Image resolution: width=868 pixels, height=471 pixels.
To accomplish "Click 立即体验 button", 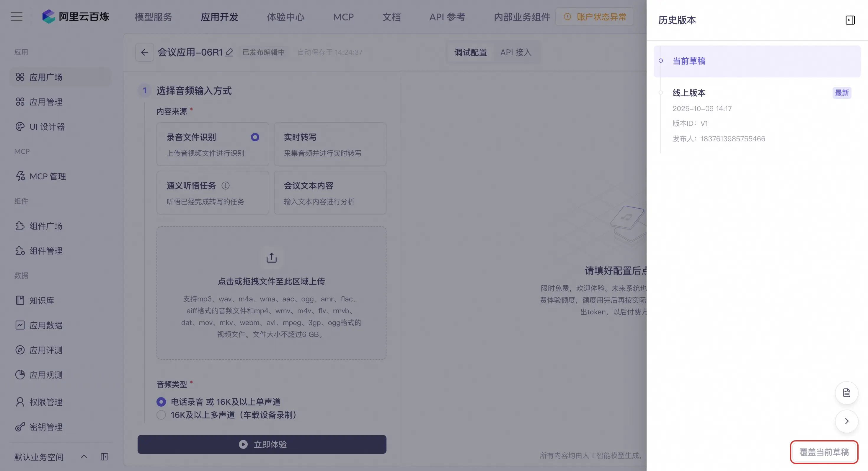I will [x=262, y=444].
